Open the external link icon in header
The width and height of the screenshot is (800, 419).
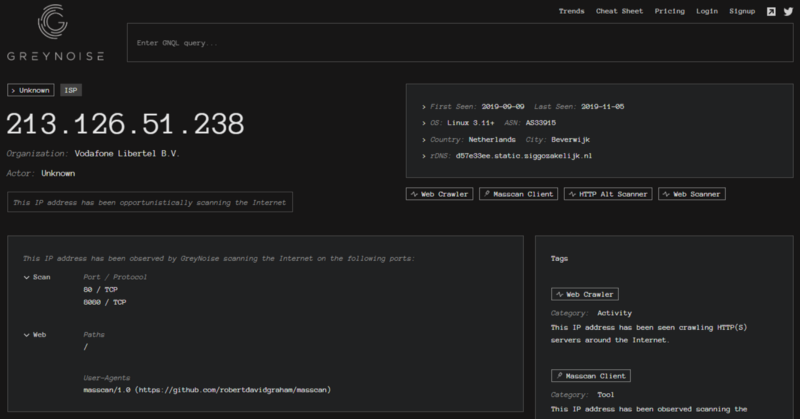coord(771,11)
